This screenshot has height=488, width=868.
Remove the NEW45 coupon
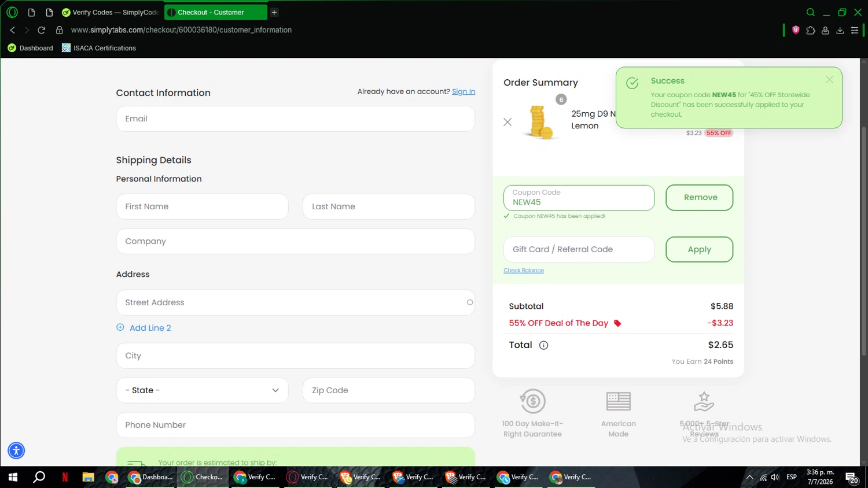[x=700, y=198]
